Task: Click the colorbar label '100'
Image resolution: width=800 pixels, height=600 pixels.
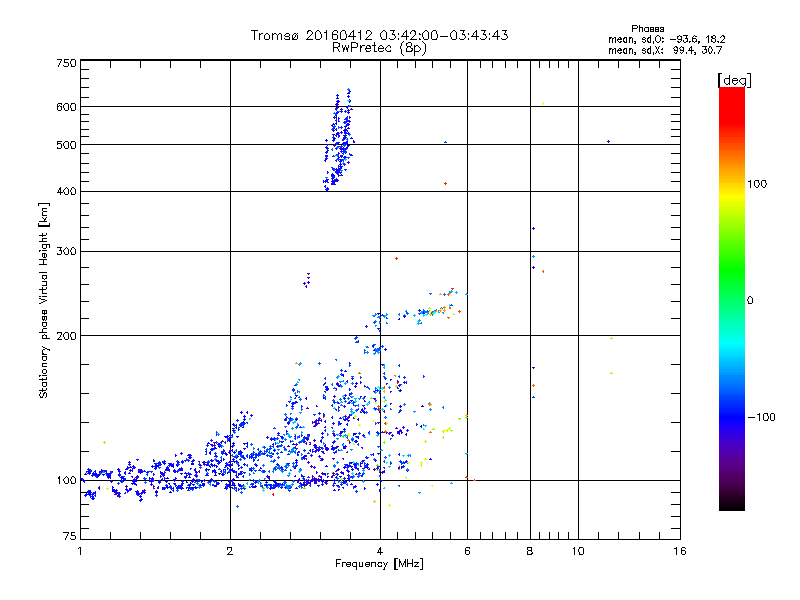Action: point(757,184)
